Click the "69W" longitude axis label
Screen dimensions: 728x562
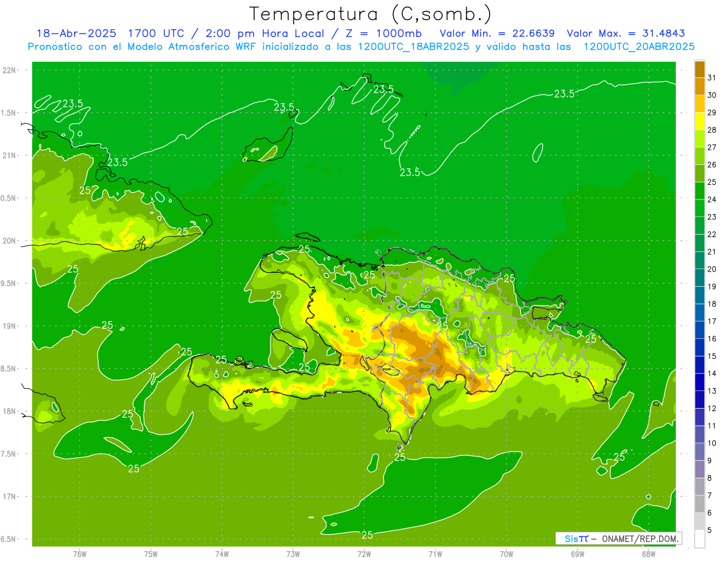[578, 554]
